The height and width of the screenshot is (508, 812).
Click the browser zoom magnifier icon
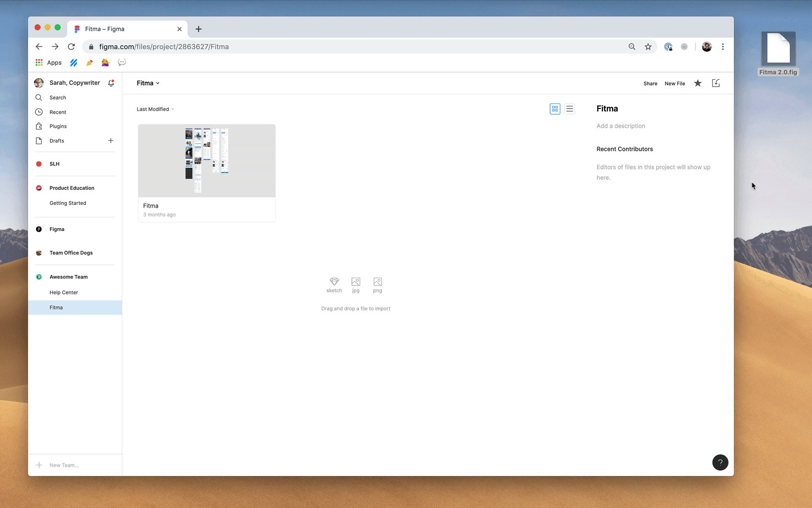tap(632, 47)
